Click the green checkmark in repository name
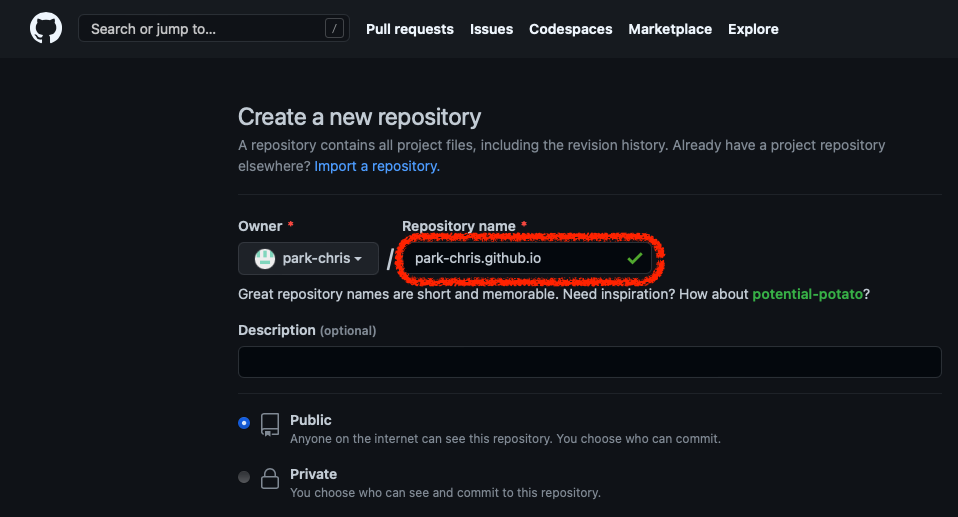Screen dimensions: 958x517 pyautogui.click(x=635, y=258)
